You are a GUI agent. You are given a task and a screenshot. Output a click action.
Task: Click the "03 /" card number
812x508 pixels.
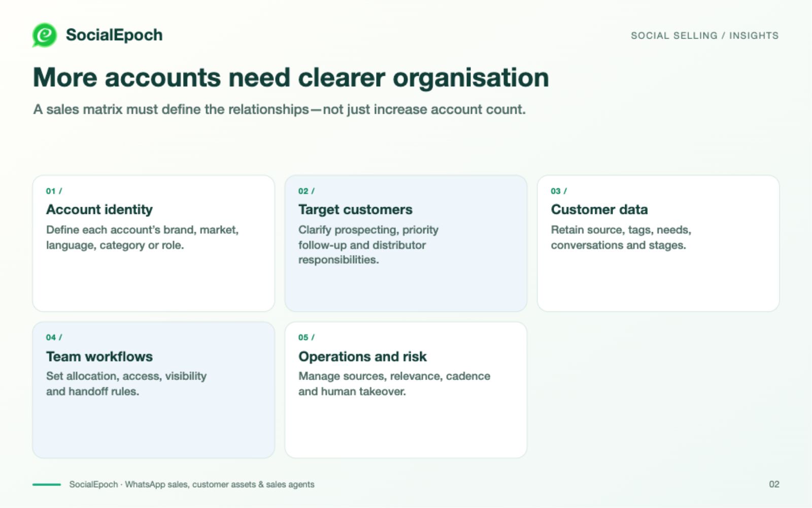(x=559, y=191)
